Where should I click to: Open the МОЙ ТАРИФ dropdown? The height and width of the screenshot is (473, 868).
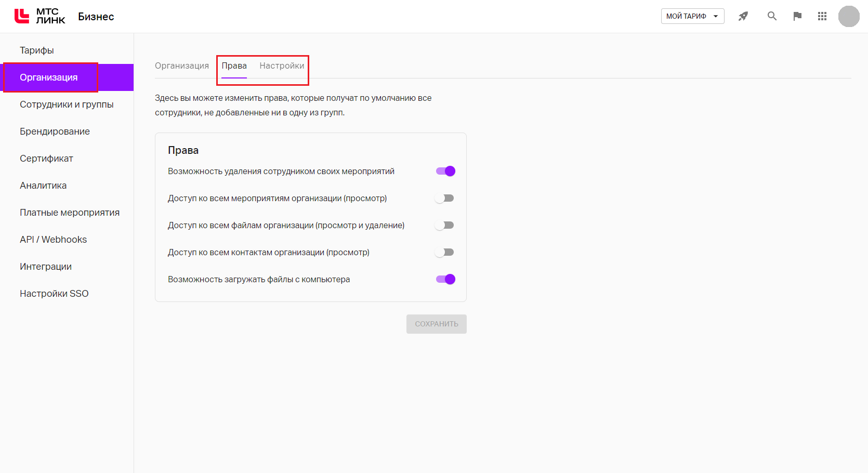tap(692, 16)
